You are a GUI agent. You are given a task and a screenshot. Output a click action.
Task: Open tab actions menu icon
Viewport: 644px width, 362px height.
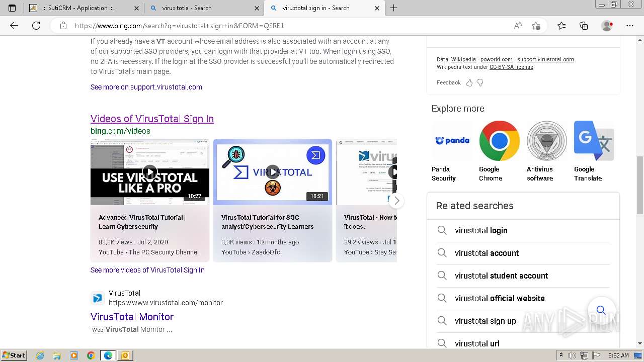12,8
